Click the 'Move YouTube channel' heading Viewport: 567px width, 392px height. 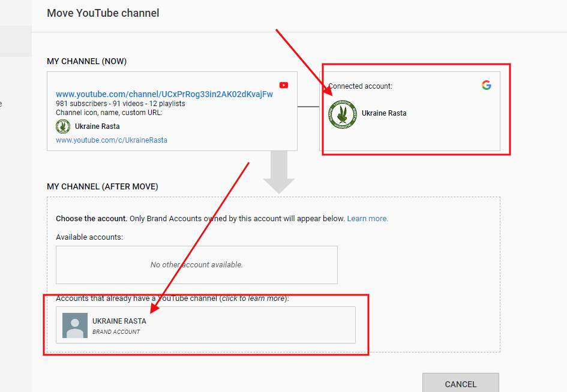[103, 13]
